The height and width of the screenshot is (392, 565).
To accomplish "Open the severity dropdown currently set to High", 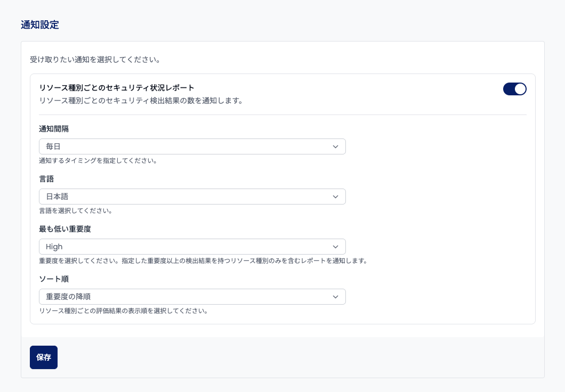I will click(192, 247).
